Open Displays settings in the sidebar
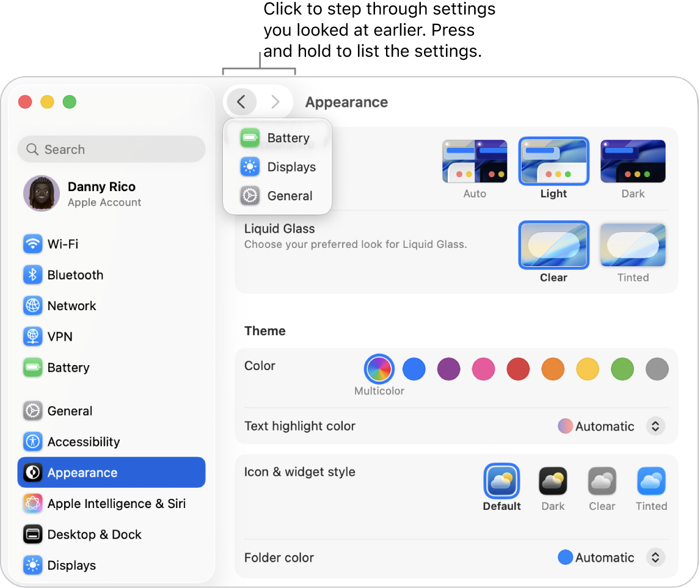 (71, 565)
